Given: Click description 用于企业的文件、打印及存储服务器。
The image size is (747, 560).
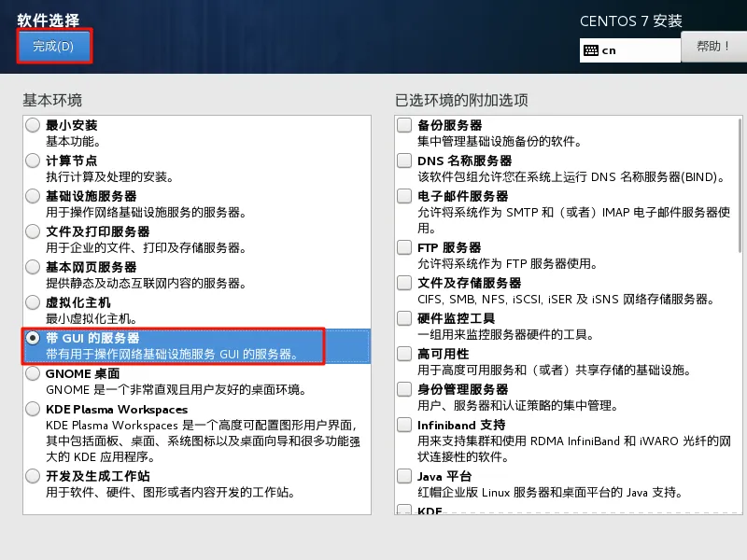Looking at the screenshot, I should tap(146, 248).
